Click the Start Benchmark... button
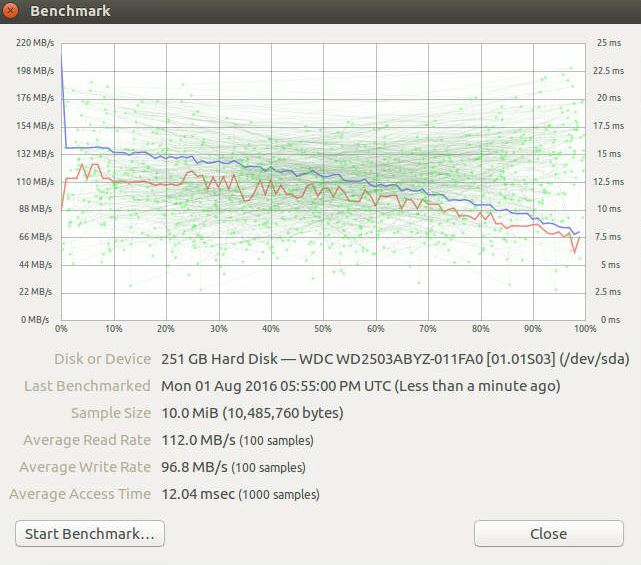 tap(90, 534)
